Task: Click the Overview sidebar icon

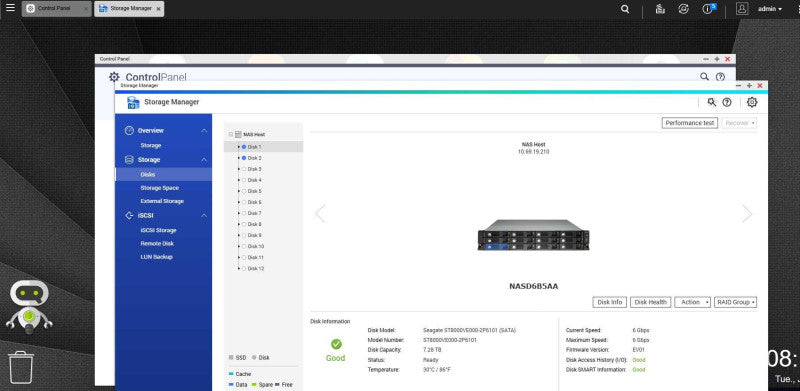Action: pyautogui.click(x=129, y=131)
